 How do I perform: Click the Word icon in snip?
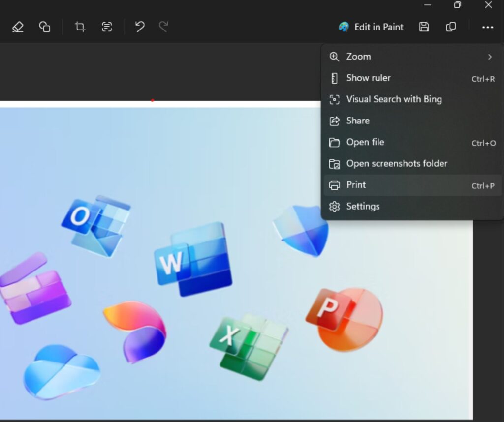tap(194, 259)
